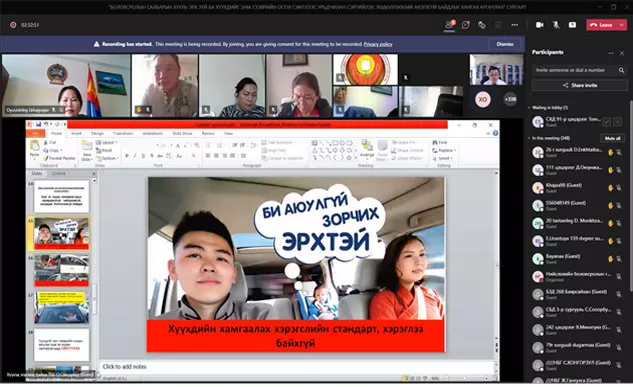
Task: Deny the lobby guest with the X
Action: click(619, 121)
